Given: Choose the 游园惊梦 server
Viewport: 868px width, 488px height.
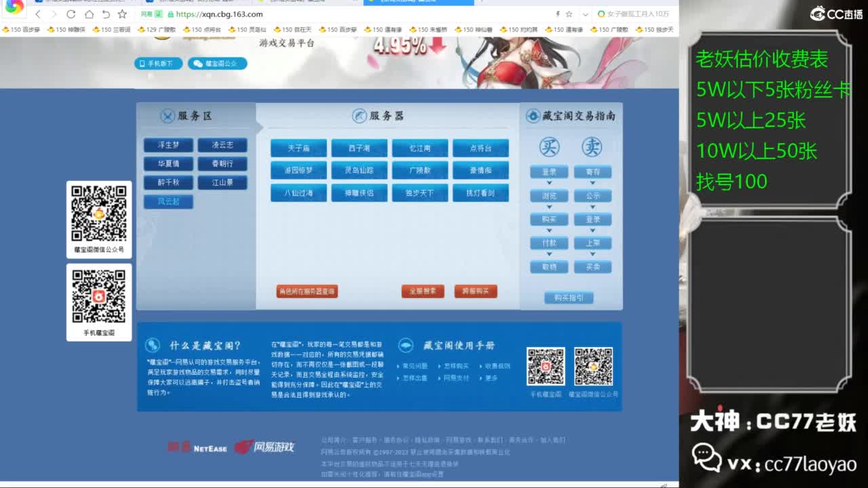Looking at the screenshot, I should (298, 170).
